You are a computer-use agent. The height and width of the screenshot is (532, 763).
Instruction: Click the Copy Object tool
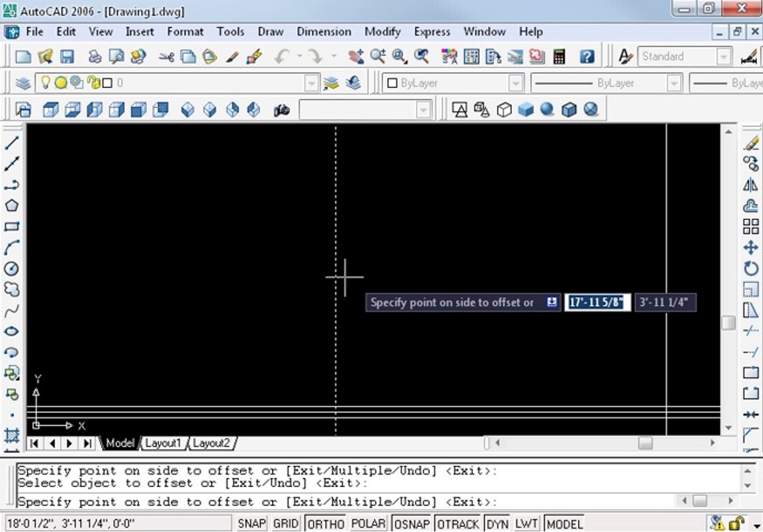coord(751,164)
